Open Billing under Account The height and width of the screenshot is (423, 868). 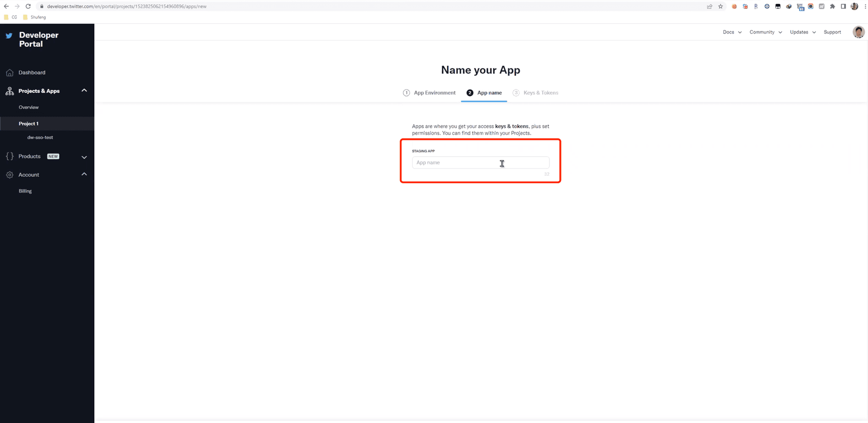[x=25, y=191]
